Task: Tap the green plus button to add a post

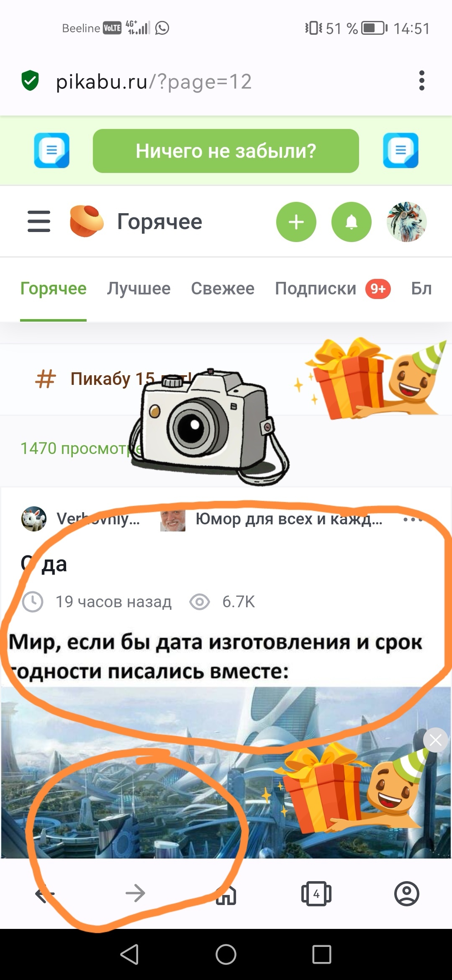Action: (296, 222)
